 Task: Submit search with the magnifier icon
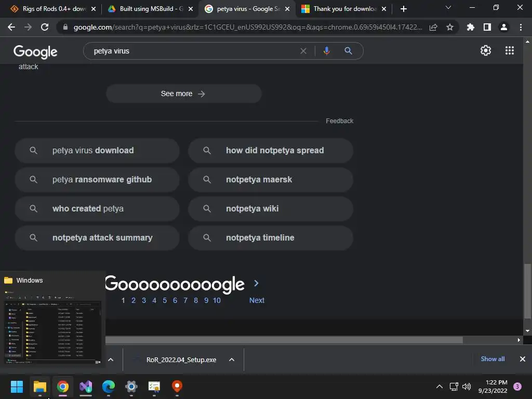coord(348,51)
